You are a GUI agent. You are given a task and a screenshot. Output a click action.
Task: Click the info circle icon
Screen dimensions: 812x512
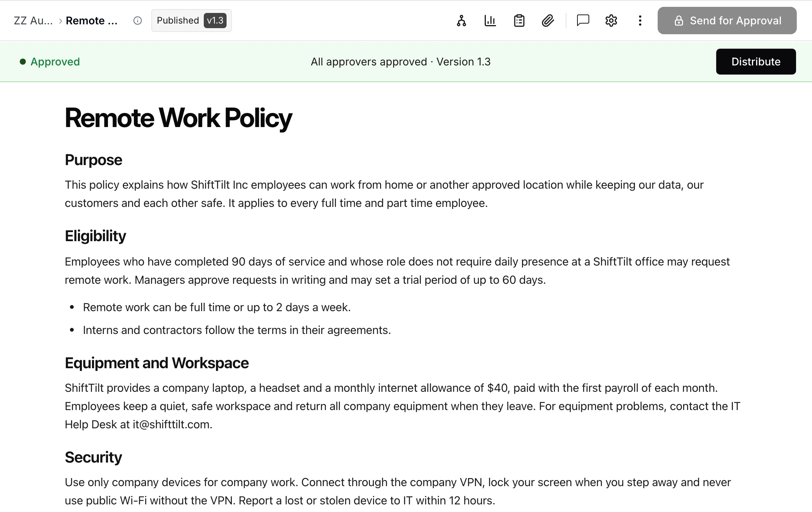[x=138, y=21]
